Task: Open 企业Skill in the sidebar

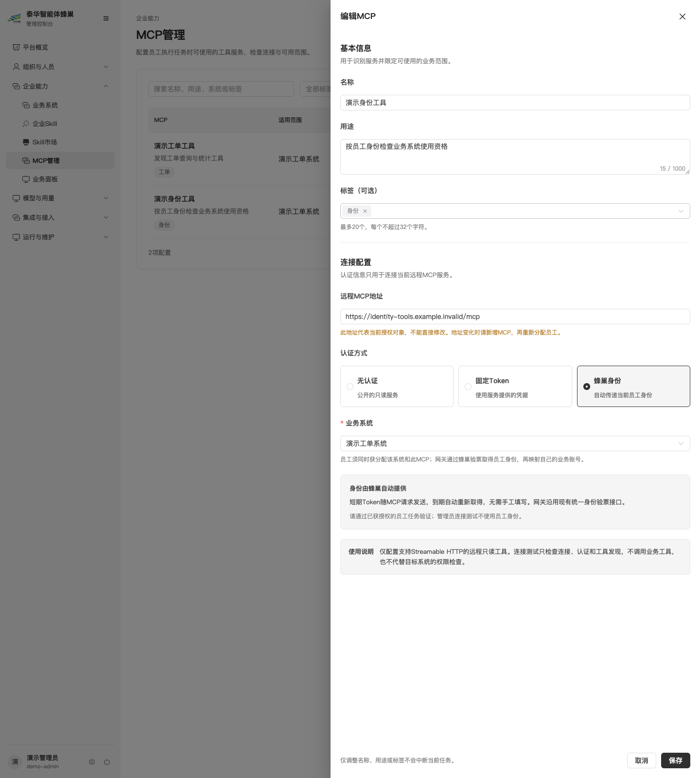Action: (x=60, y=124)
